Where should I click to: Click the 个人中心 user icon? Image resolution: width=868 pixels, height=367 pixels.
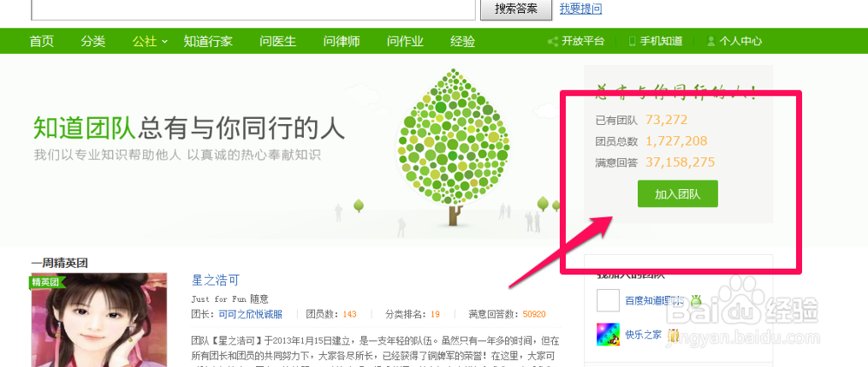(x=712, y=42)
